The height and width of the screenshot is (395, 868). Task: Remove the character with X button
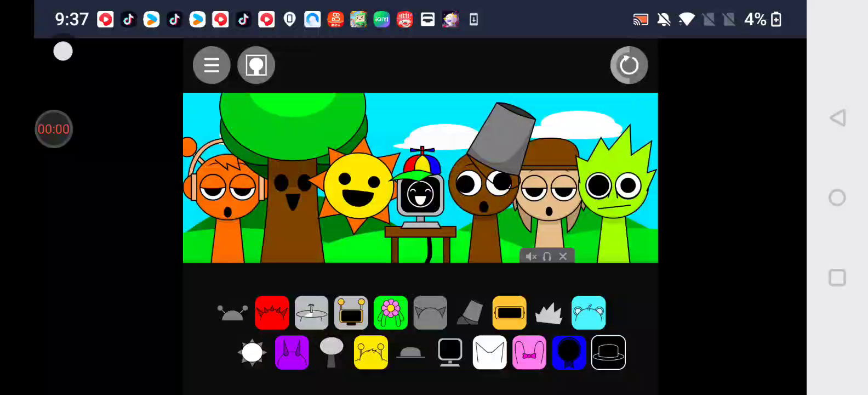563,256
